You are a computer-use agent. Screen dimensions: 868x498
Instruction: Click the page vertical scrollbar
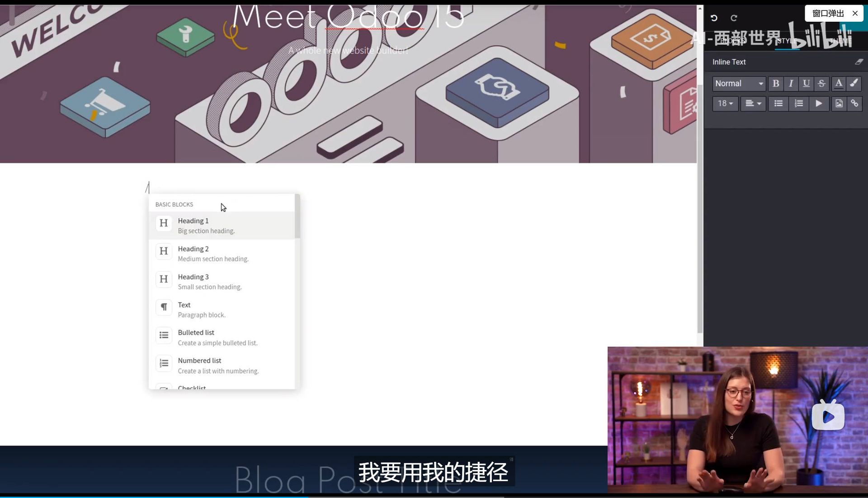700,208
